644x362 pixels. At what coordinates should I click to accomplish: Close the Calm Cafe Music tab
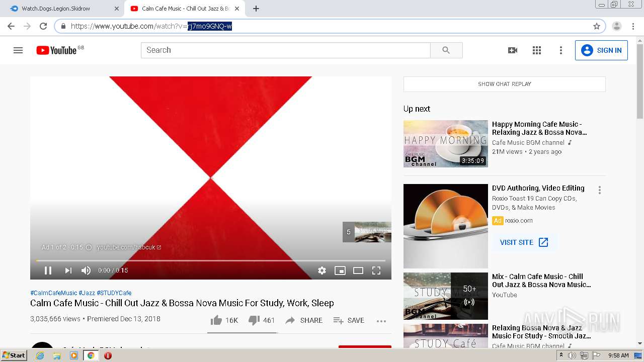coord(237,9)
